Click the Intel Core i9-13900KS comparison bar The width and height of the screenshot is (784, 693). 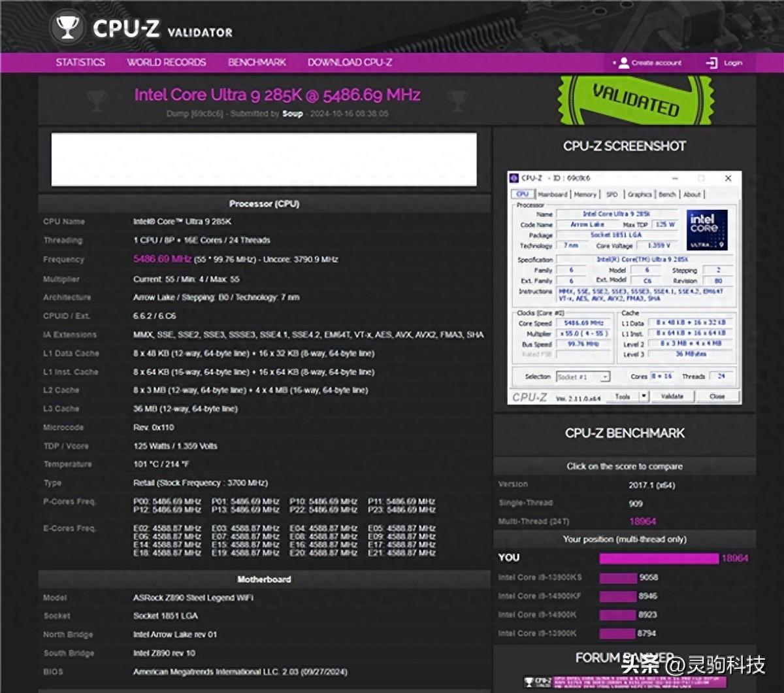click(x=618, y=578)
